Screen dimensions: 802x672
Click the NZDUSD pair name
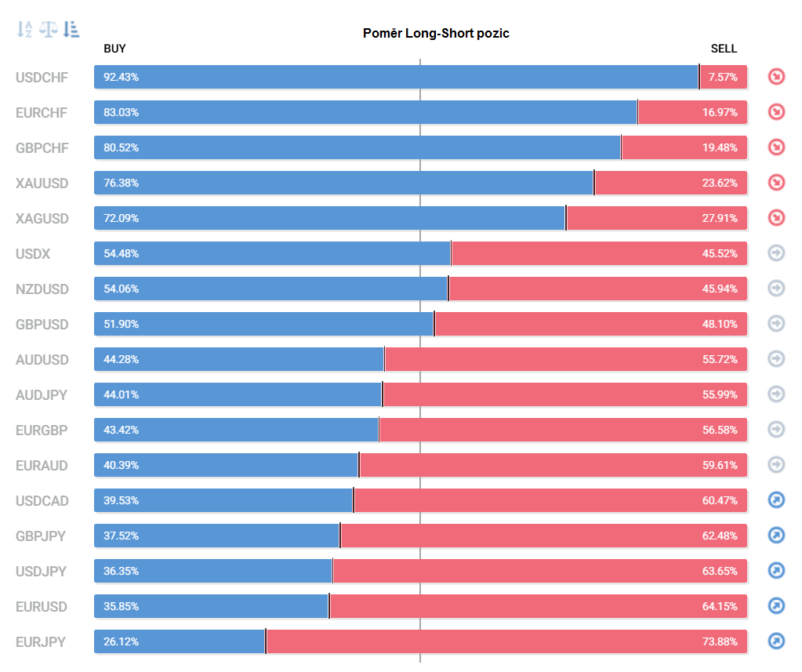click(x=42, y=289)
